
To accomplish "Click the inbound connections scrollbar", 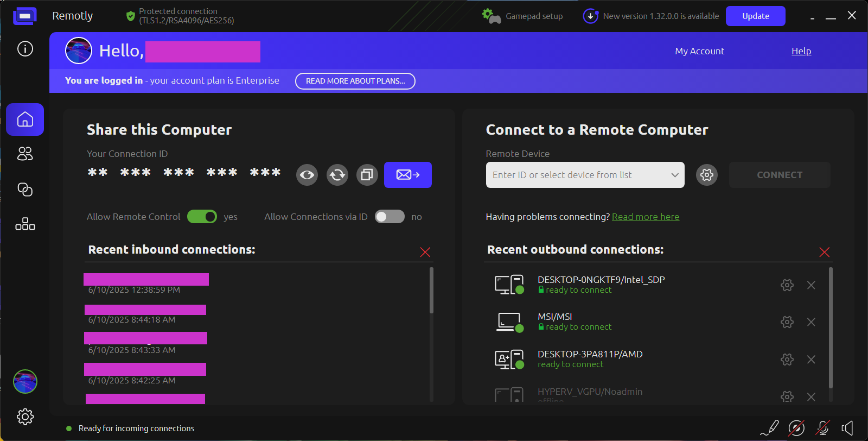I will (x=431, y=290).
